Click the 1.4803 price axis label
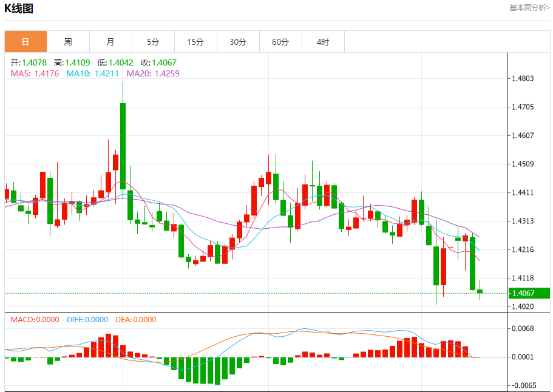The width and height of the screenshot is (553, 392). pos(523,78)
